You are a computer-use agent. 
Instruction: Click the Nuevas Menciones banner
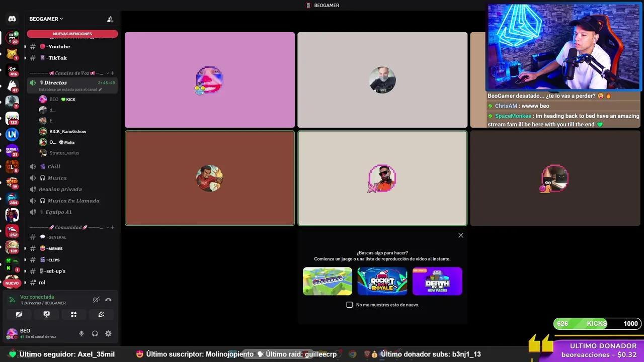coord(72,34)
